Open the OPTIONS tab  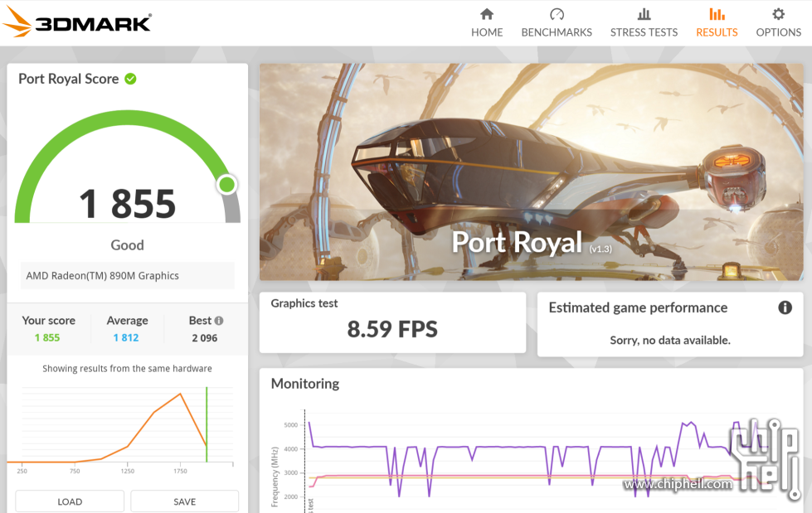click(778, 24)
